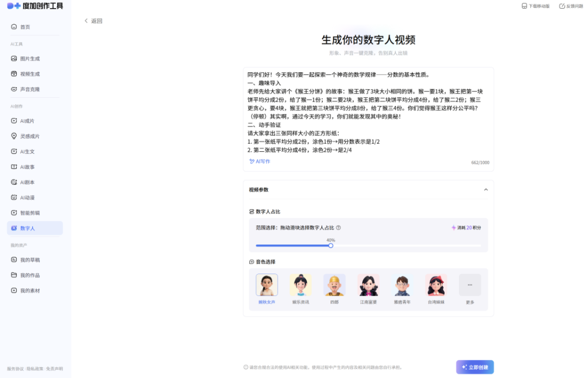Open the AI动漫 sidebar icon
Viewport: 588px width, 378px height.
(14, 197)
